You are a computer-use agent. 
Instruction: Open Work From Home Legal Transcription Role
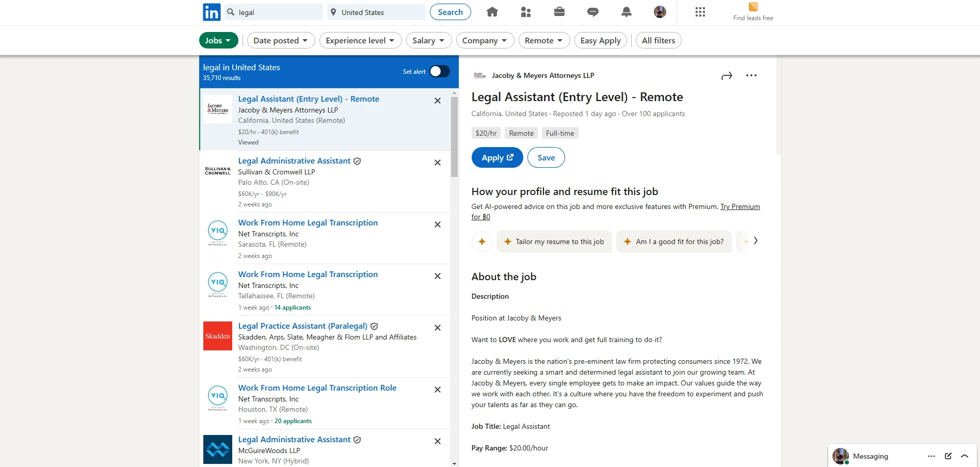click(317, 388)
